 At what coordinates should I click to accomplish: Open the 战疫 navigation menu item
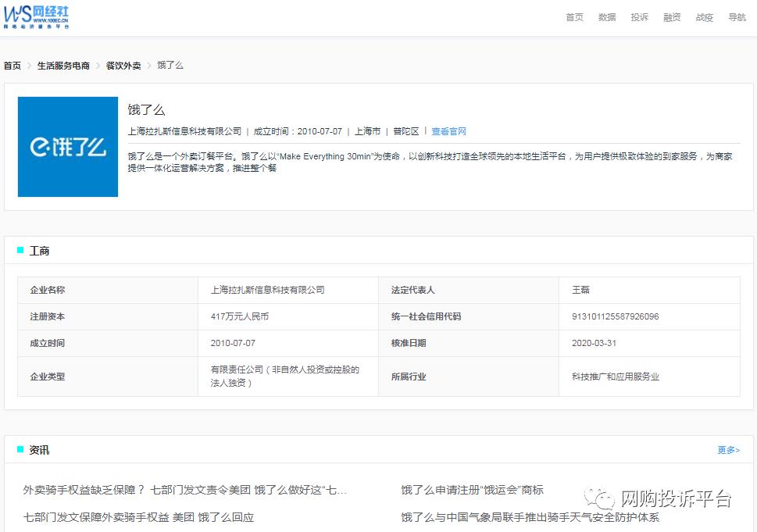tap(704, 16)
